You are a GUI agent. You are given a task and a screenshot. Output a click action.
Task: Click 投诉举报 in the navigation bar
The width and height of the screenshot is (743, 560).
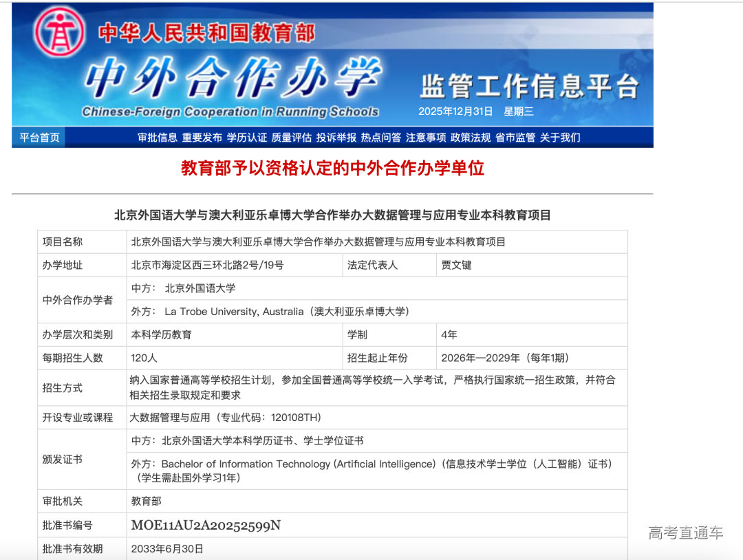(x=336, y=138)
